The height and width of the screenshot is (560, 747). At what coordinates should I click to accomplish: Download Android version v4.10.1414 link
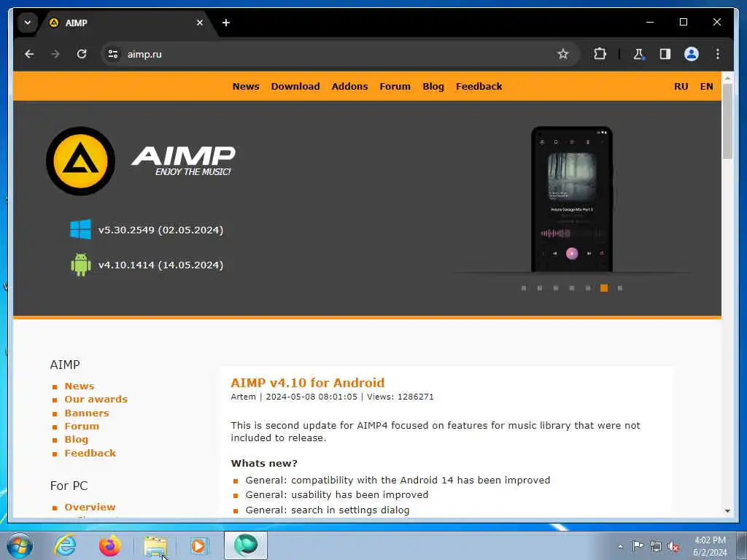(160, 265)
